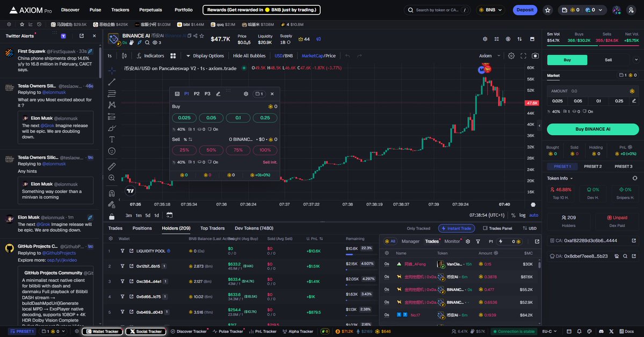Switch to the Top Traders tab

(x=212, y=228)
